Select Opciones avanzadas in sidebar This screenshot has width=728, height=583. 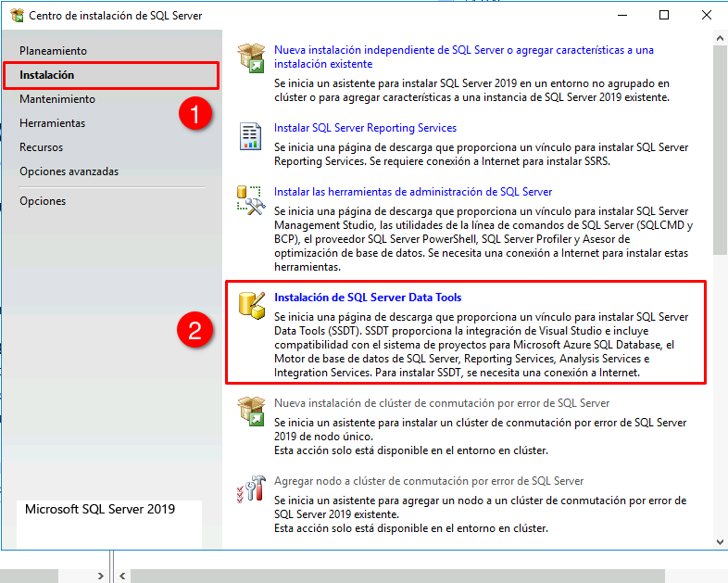coord(69,171)
